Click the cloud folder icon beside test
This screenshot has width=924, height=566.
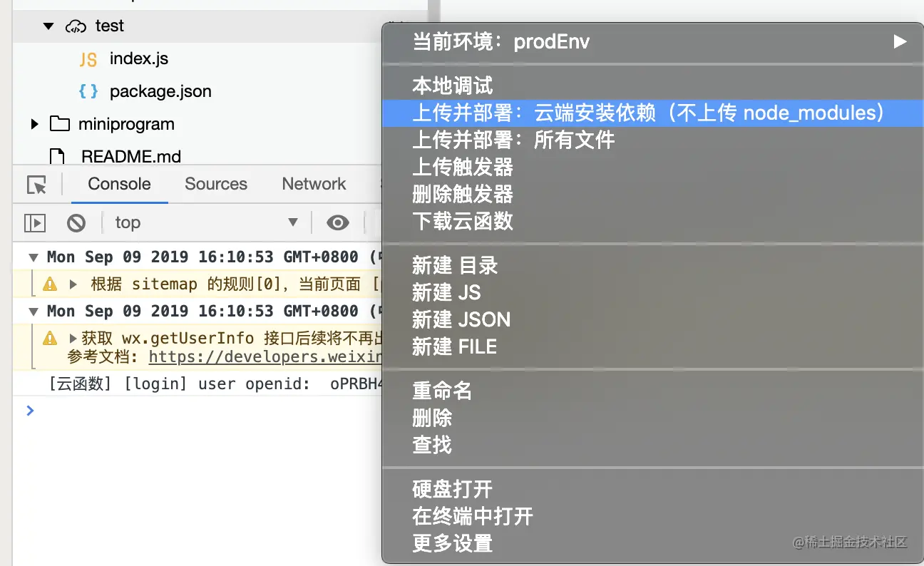tap(76, 26)
